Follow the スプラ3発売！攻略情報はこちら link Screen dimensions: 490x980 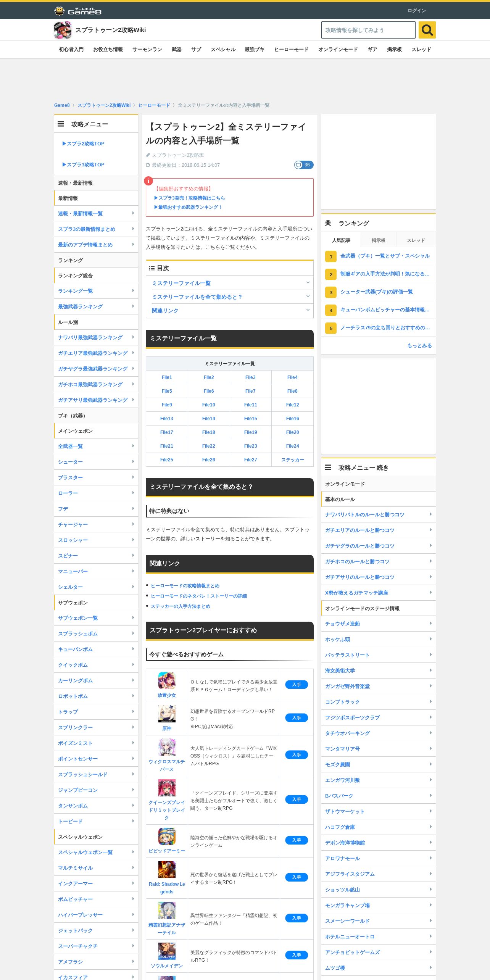[x=189, y=198]
